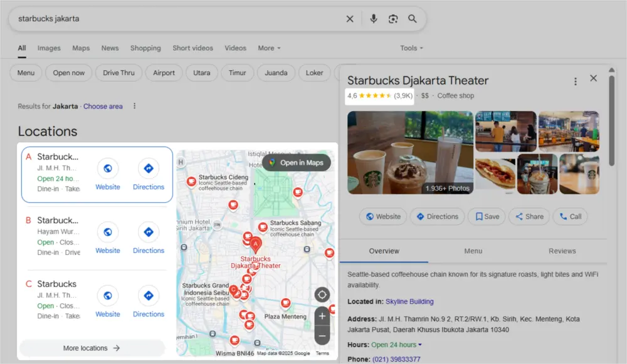
Task: Click Open in Maps button
Action: tap(297, 163)
